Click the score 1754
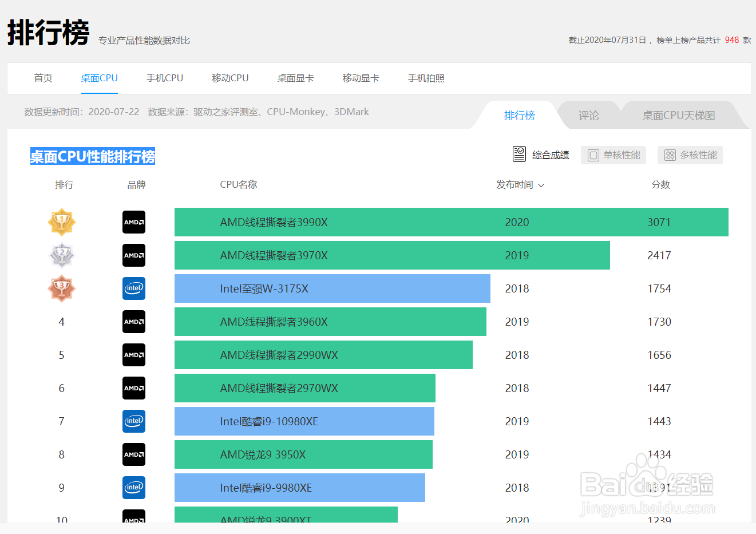Image resolution: width=756 pixels, height=534 pixels. (659, 288)
